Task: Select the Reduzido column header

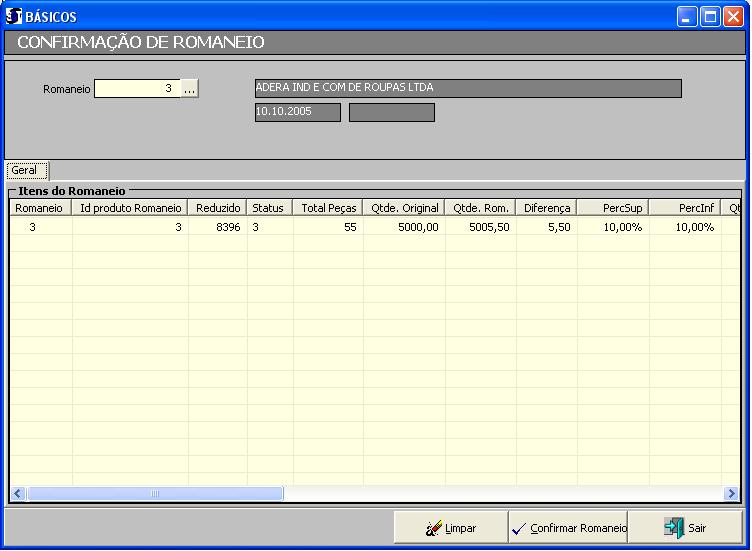Action: tap(217, 208)
